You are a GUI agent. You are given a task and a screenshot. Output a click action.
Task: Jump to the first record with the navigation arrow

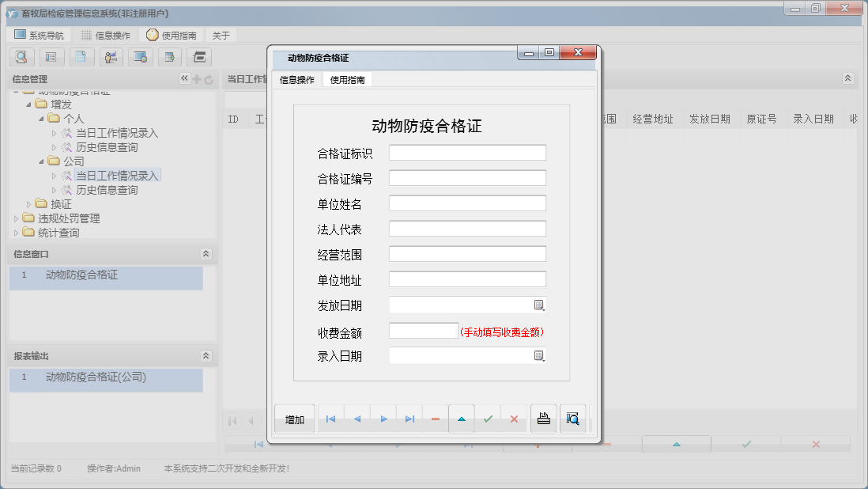(x=330, y=419)
